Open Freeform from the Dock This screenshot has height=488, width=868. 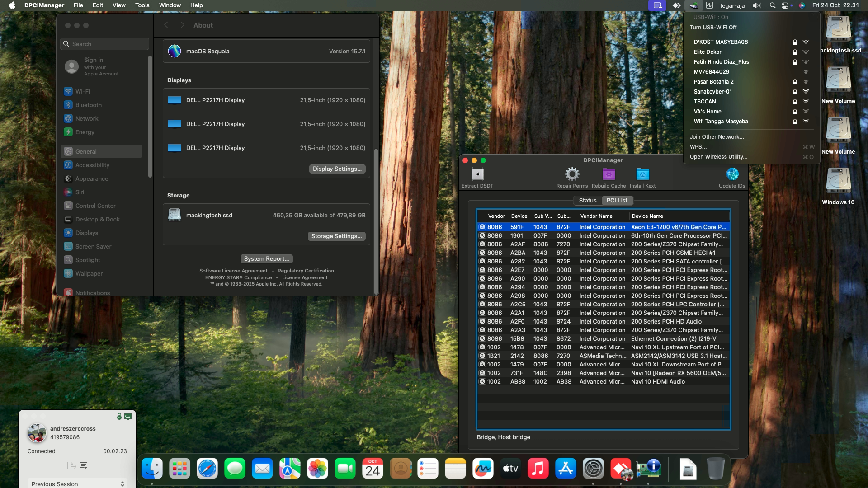tap(483, 469)
